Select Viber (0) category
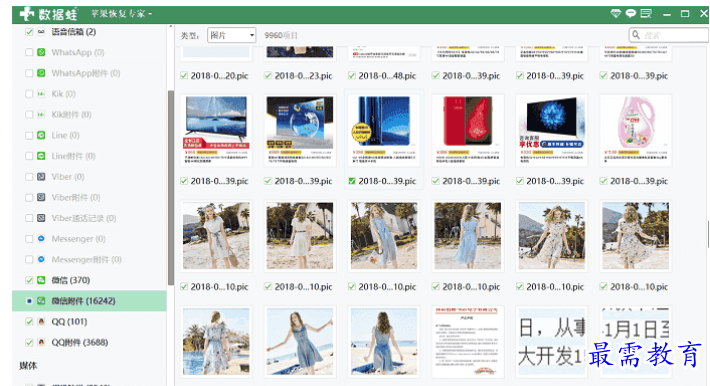This screenshot has width=710, height=386. (68, 177)
